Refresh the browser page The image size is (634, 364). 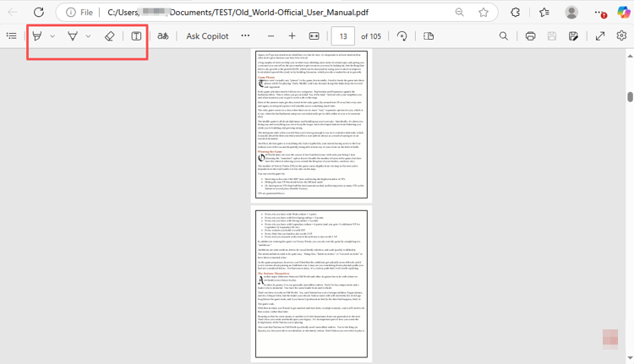pyautogui.click(x=39, y=13)
